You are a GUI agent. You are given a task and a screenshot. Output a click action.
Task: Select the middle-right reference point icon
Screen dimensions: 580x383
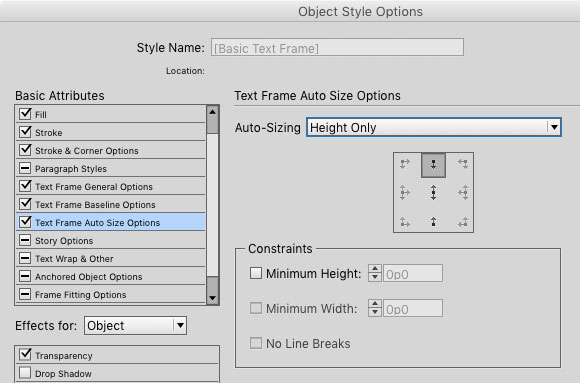click(x=463, y=192)
